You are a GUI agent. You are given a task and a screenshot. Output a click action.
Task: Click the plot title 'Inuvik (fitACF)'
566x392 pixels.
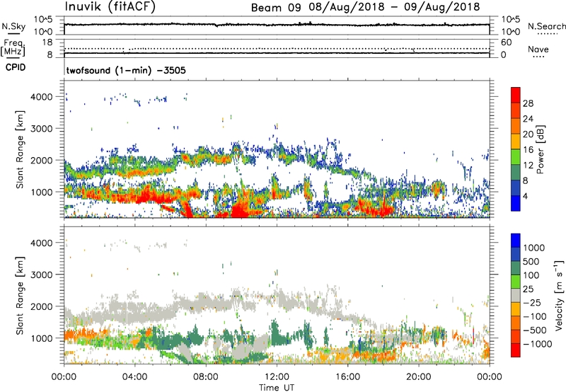click(x=110, y=6)
